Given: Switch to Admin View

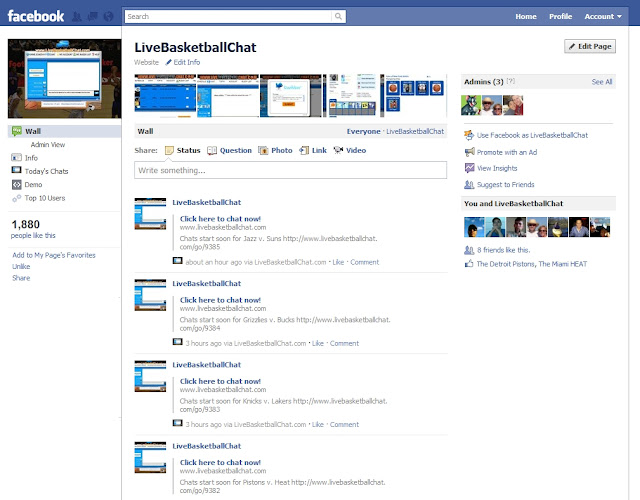Looking at the screenshot, I should pyautogui.click(x=48, y=144).
